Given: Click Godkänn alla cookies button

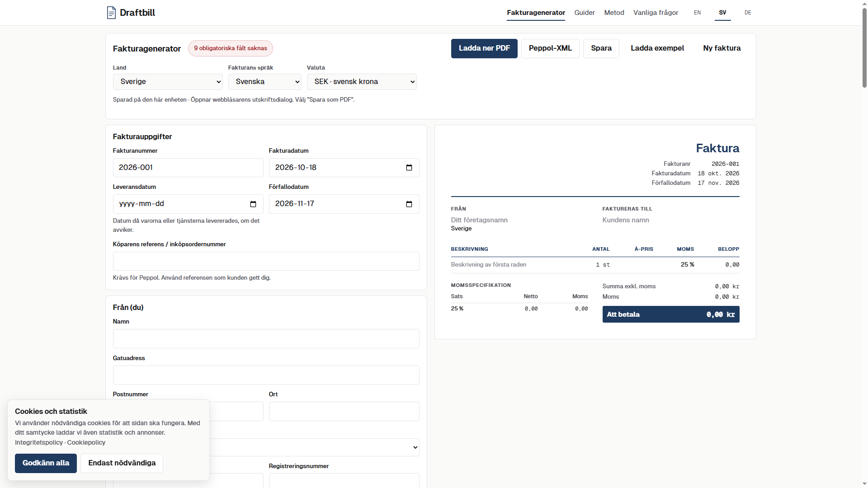Looking at the screenshot, I should coord(46,463).
